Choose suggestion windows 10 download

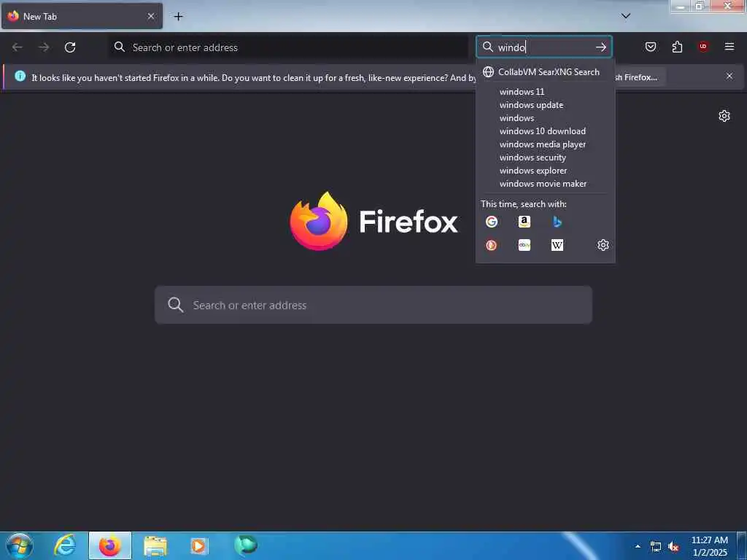(x=546, y=131)
